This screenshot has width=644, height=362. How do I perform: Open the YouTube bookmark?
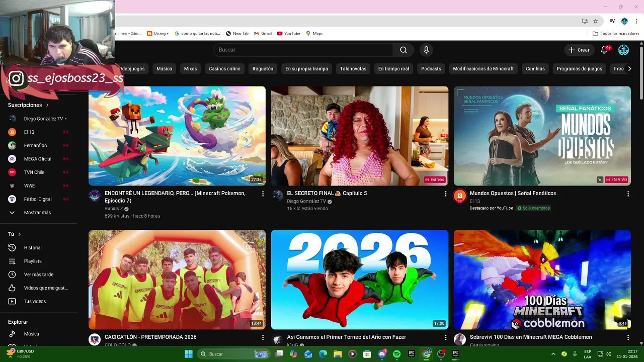click(288, 34)
